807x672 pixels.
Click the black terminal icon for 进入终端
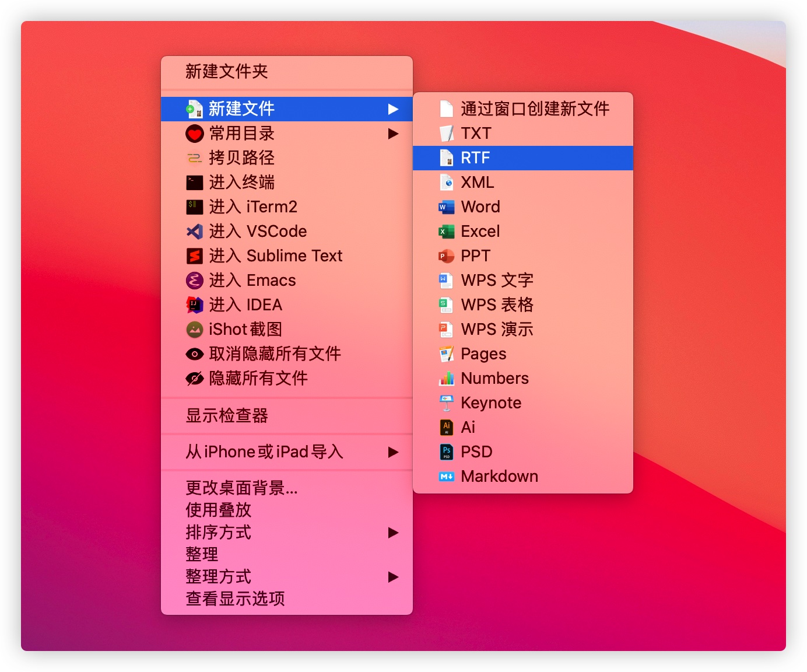(x=194, y=183)
